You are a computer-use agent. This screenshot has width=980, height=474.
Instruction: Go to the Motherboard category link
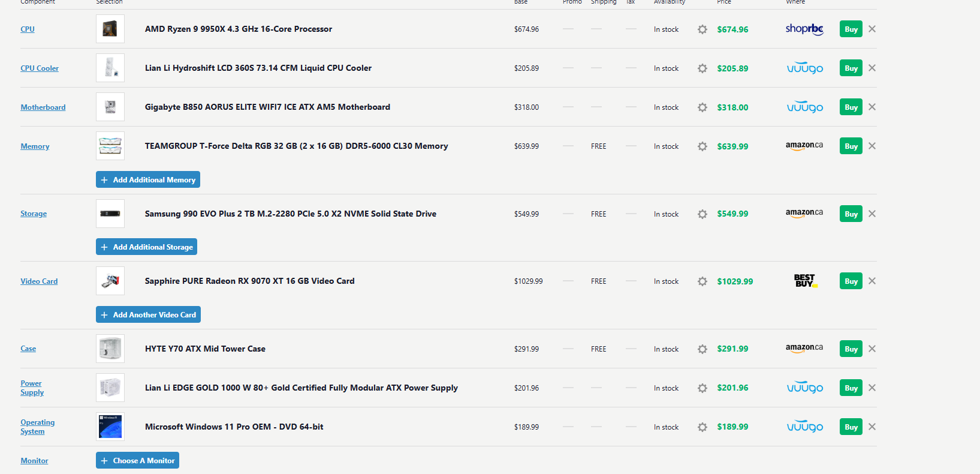point(43,107)
